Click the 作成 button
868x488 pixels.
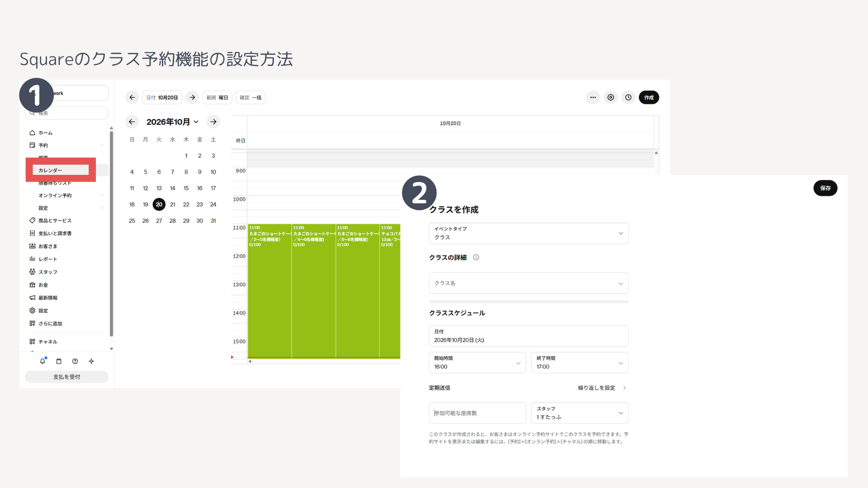(x=649, y=98)
